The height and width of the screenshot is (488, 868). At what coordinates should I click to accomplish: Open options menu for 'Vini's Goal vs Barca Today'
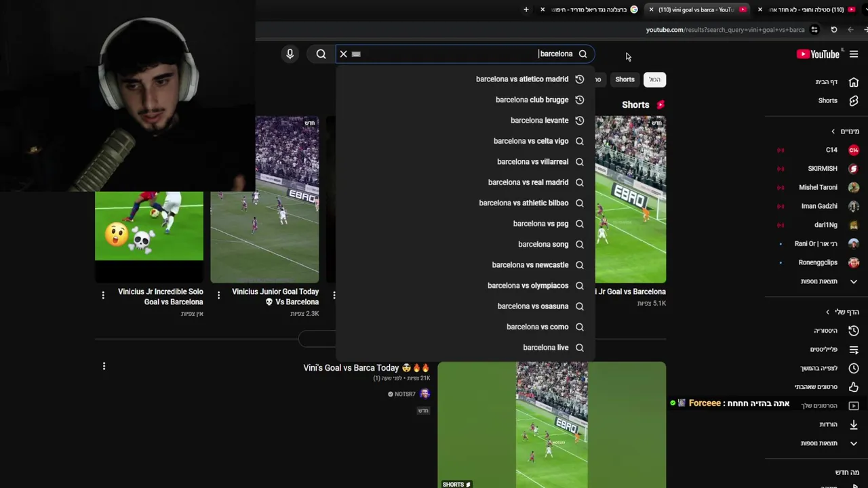pos(104,366)
